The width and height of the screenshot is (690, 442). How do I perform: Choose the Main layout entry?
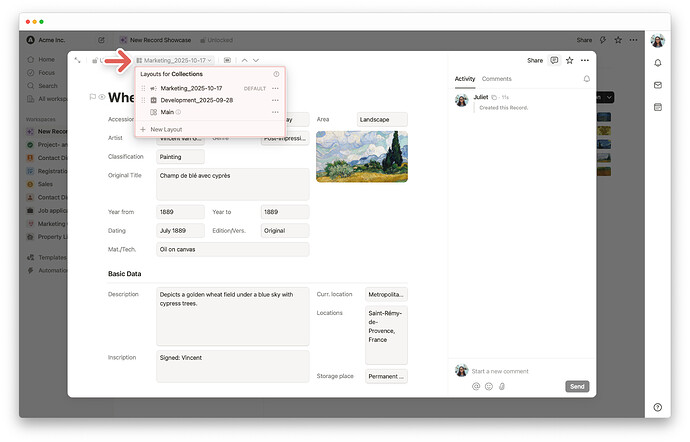point(167,112)
